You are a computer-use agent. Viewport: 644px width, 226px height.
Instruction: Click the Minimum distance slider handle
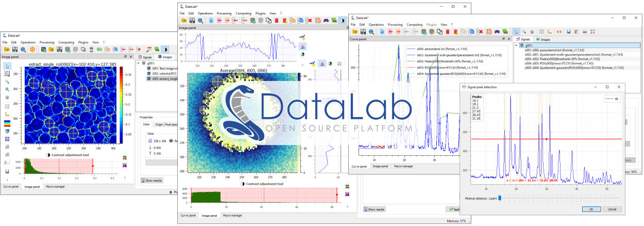click(500, 198)
